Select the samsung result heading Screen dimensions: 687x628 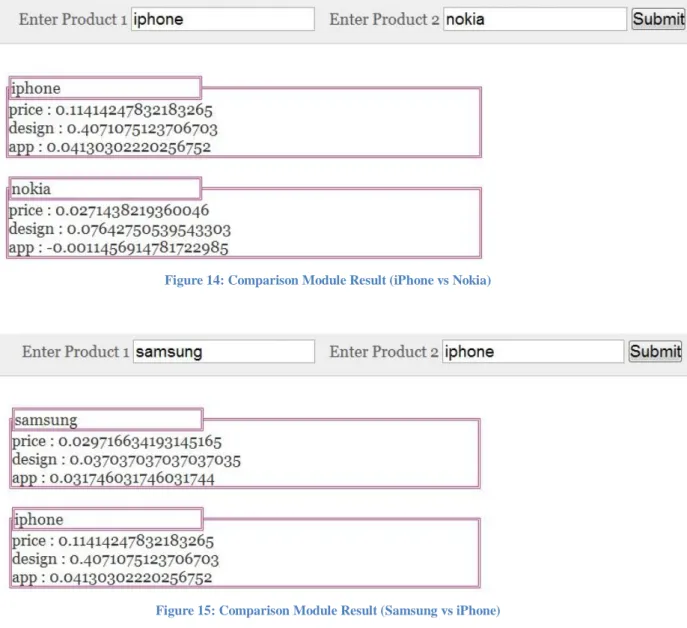tap(108, 419)
